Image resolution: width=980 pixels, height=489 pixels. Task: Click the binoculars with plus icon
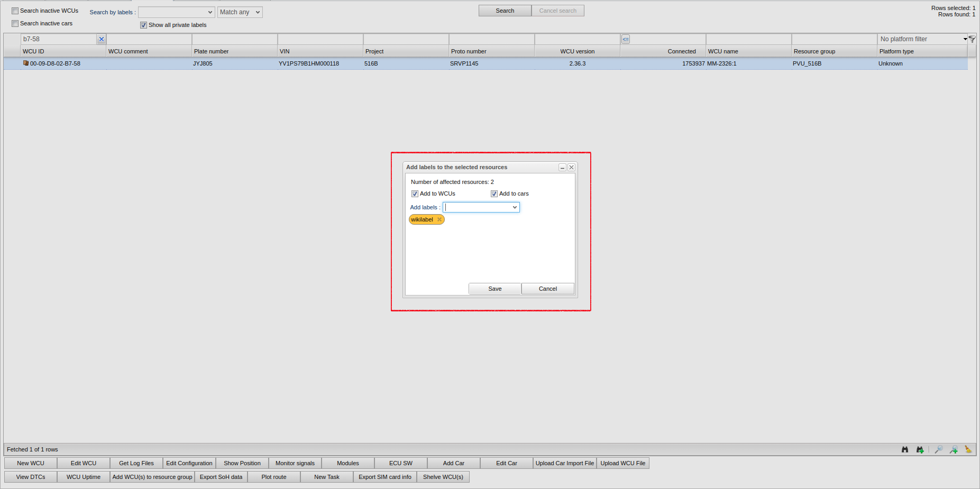click(x=920, y=449)
